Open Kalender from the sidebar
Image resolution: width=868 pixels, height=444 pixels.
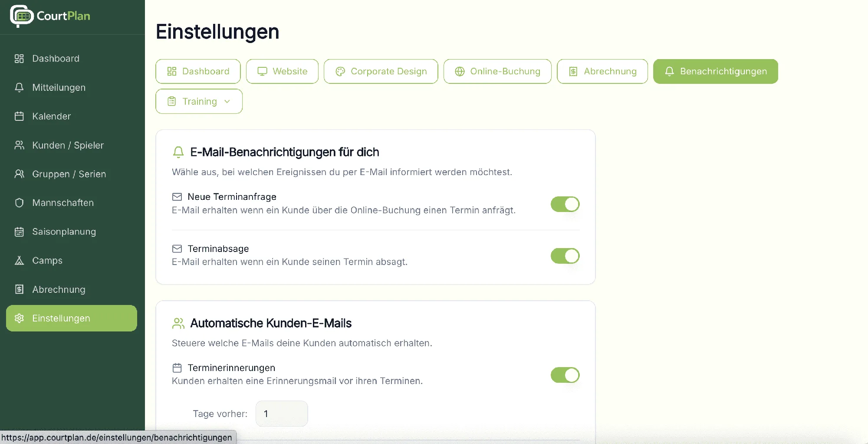coord(72,116)
